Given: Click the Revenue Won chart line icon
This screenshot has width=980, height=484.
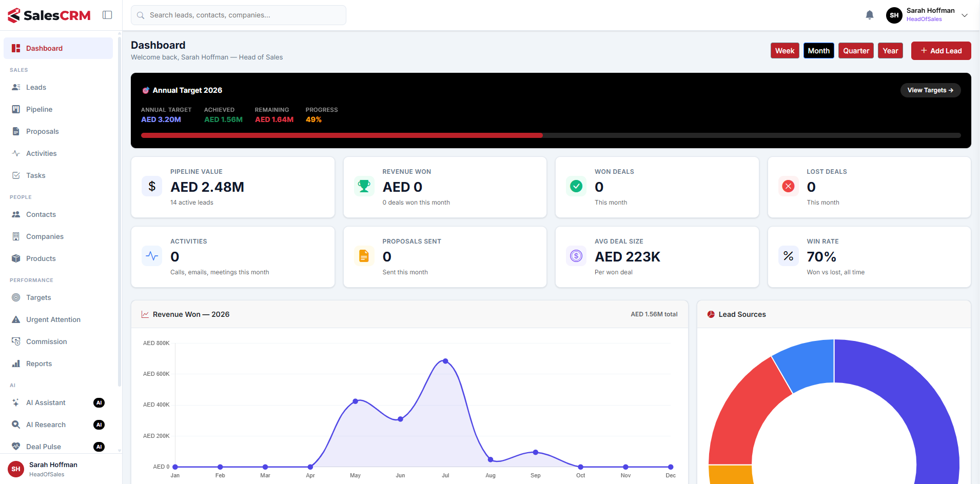Looking at the screenshot, I should tap(145, 314).
